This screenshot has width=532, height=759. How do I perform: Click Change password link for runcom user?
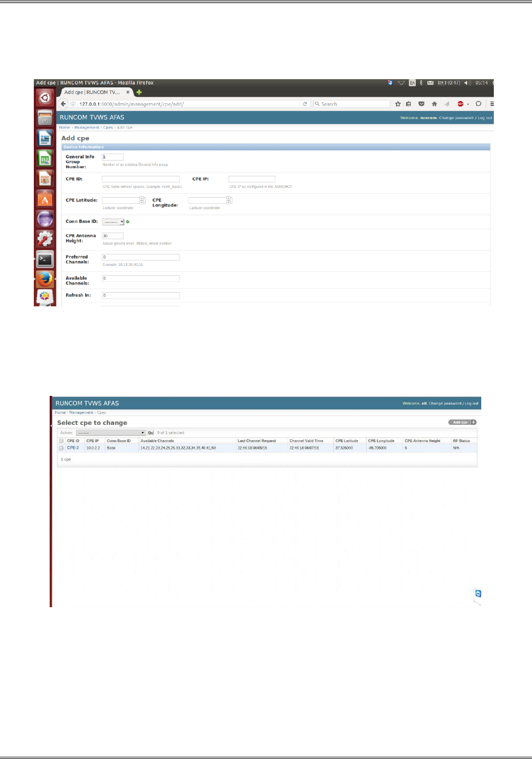(456, 118)
